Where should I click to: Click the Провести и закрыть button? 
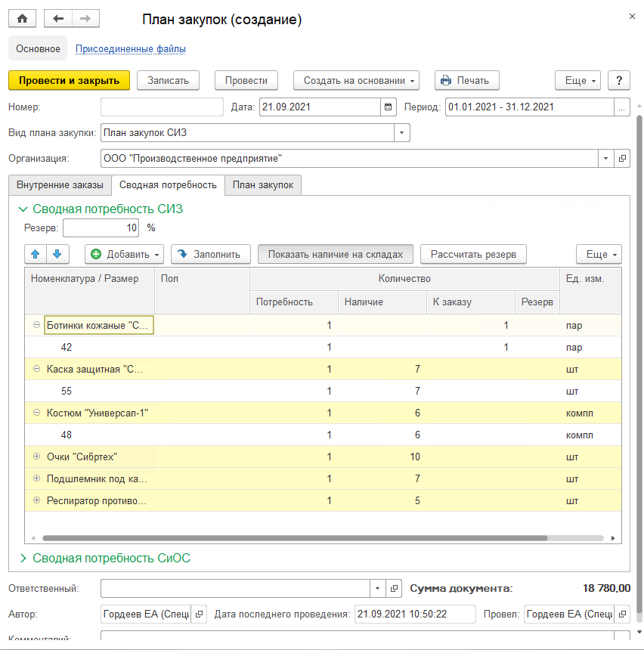point(69,80)
